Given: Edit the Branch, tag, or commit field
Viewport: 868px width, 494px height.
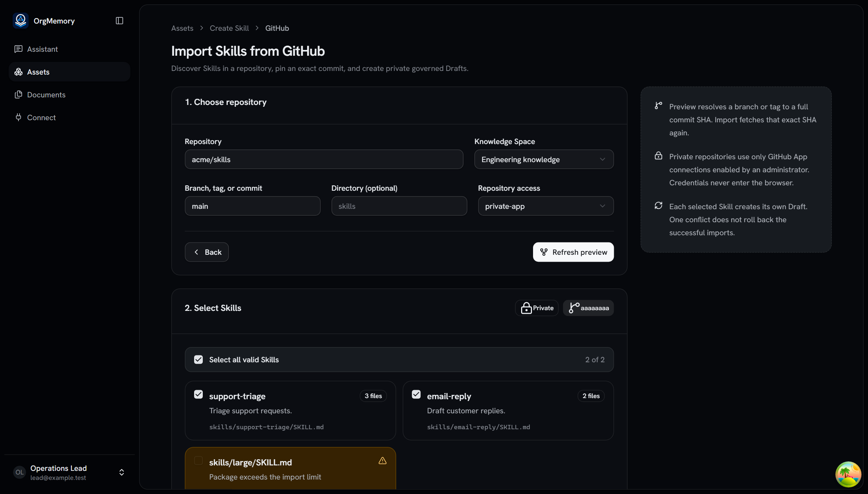Looking at the screenshot, I should (x=253, y=206).
